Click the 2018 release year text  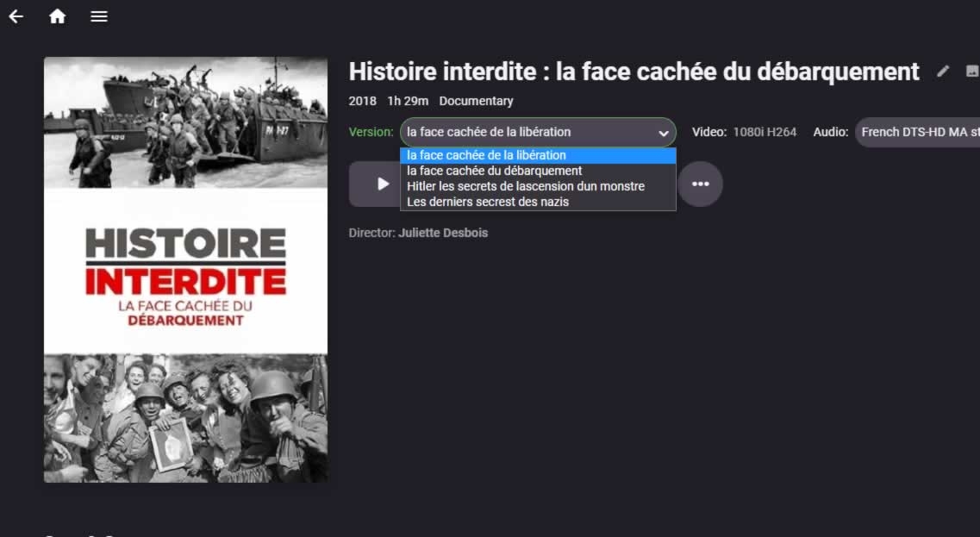click(363, 101)
